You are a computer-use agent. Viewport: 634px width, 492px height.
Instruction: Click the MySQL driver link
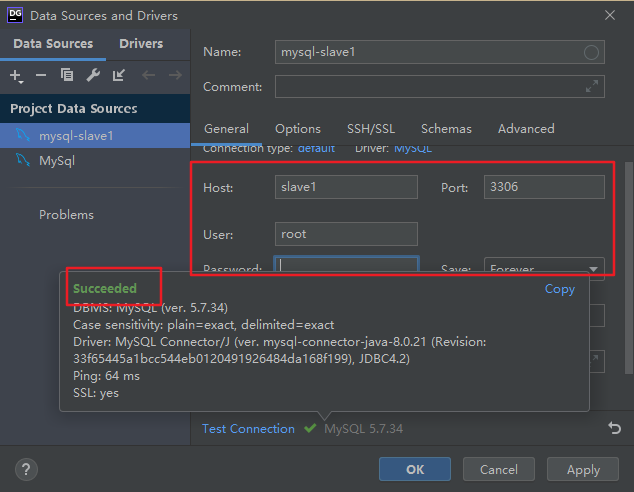(x=413, y=149)
